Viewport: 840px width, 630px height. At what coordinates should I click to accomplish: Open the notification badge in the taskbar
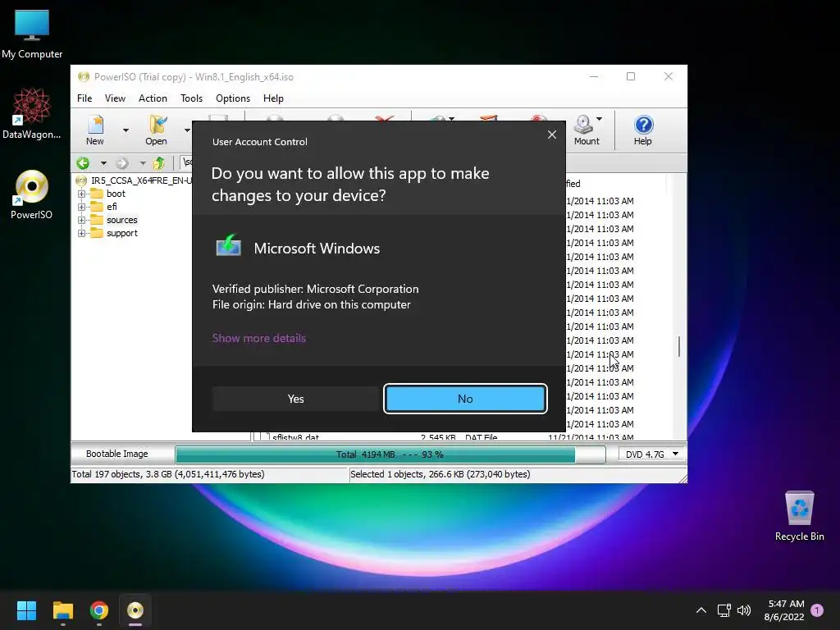pyautogui.click(x=817, y=610)
